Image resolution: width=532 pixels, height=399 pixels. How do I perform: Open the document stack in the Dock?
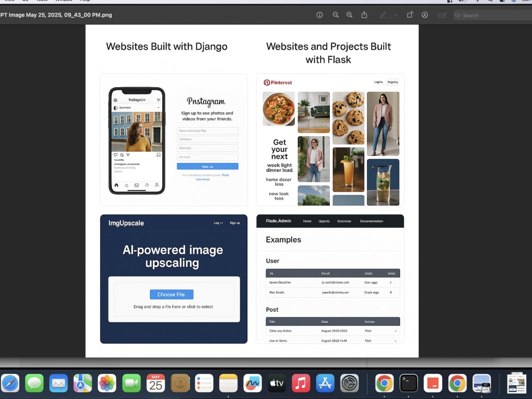point(517,383)
